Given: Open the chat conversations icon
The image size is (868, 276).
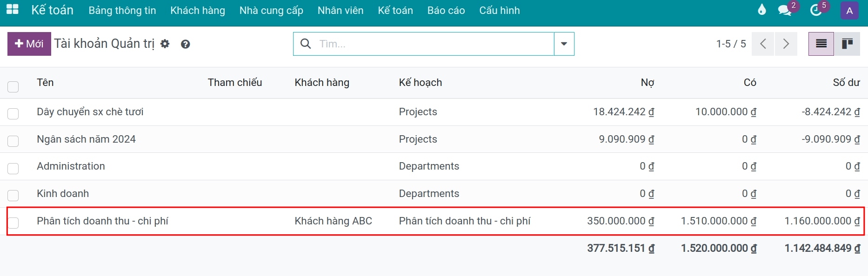Looking at the screenshot, I should [785, 10].
